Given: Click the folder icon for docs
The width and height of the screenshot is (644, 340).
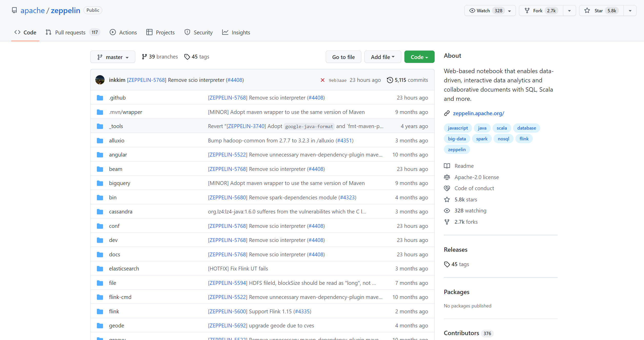Looking at the screenshot, I should [100, 255].
